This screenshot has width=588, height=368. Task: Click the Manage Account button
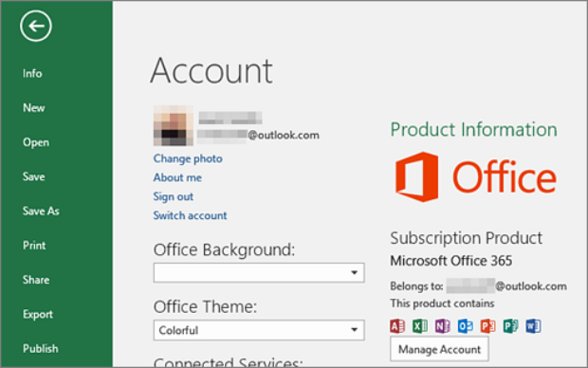click(439, 349)
